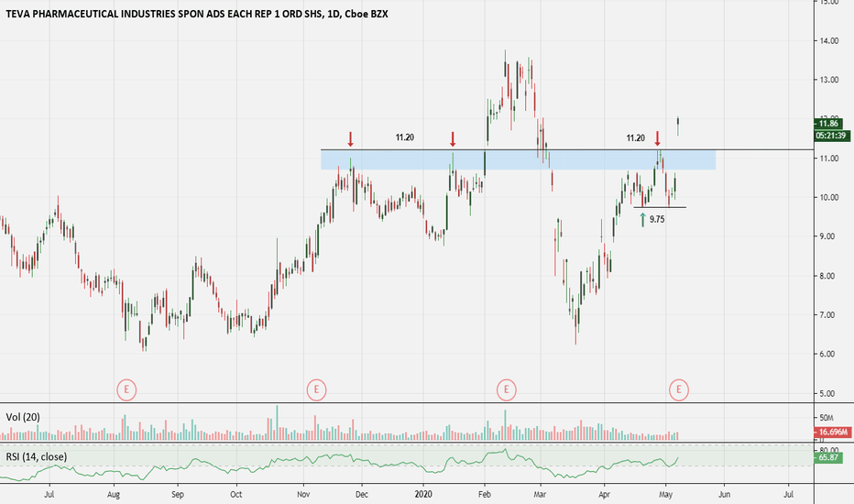Click the February earnings E marker
854x504 pixels.
[507, 389]
